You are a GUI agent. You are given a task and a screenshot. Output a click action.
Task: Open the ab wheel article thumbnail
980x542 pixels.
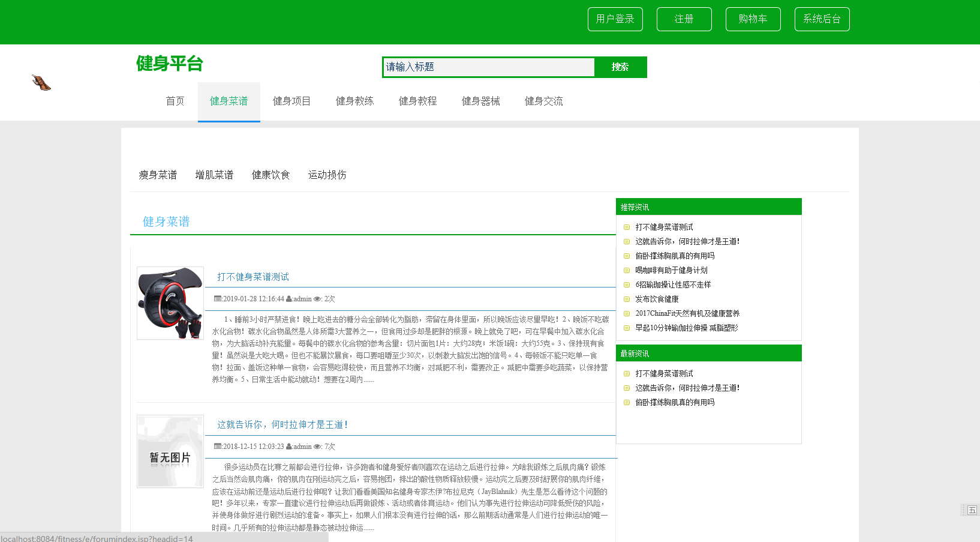tap(170, 303)
